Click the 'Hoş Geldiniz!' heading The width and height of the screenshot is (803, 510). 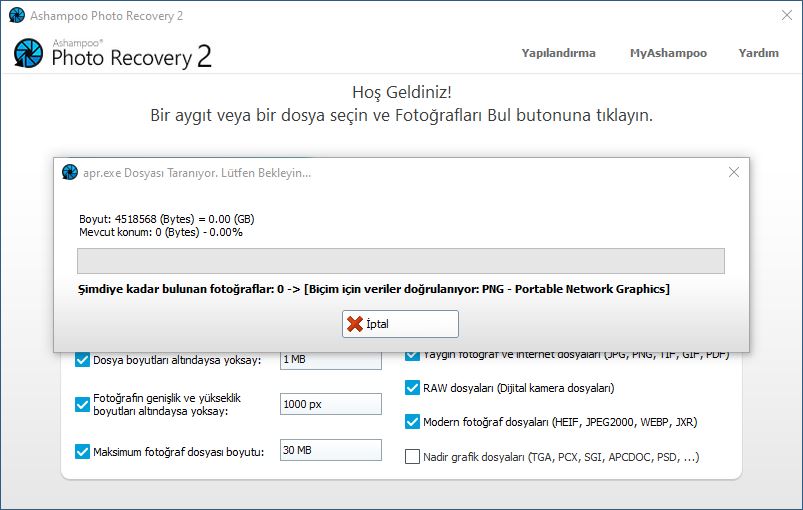(x=402, y=93)
